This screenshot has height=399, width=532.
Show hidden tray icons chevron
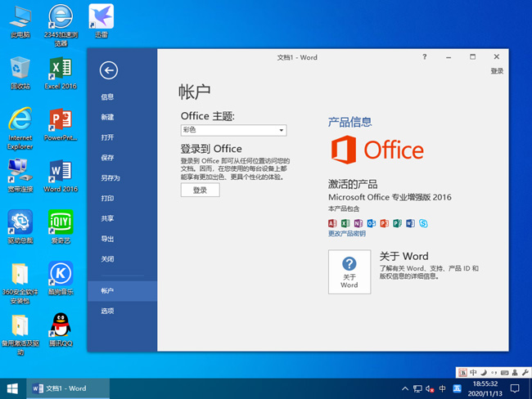(405, 388)
